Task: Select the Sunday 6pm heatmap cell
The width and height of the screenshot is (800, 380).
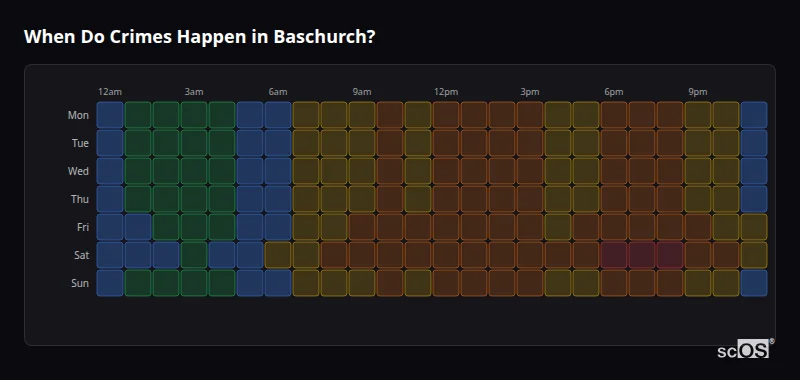Action: click(x=614, y=283)
